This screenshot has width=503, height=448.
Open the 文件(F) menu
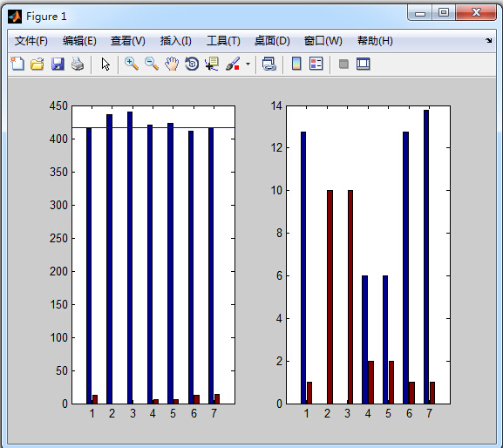click(x=31, y=41)
